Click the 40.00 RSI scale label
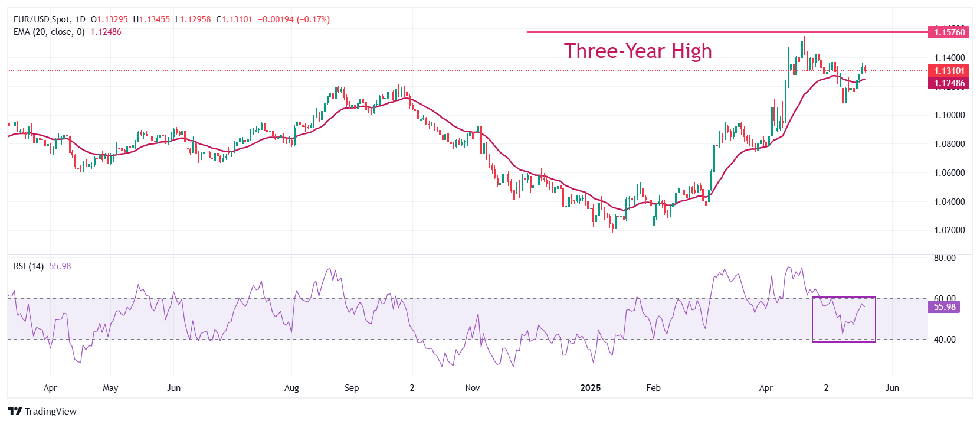The height and width of the screenshot is (424, 980). (945, 340)
